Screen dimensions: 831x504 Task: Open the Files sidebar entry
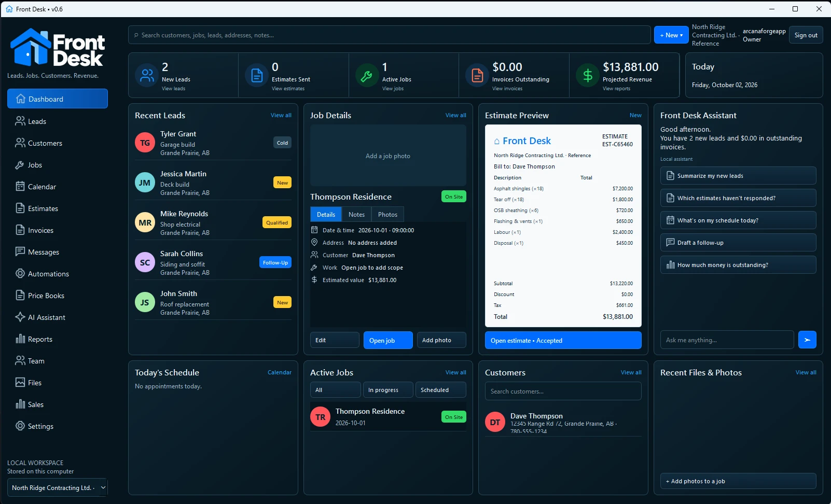click(x=57, y=383)
